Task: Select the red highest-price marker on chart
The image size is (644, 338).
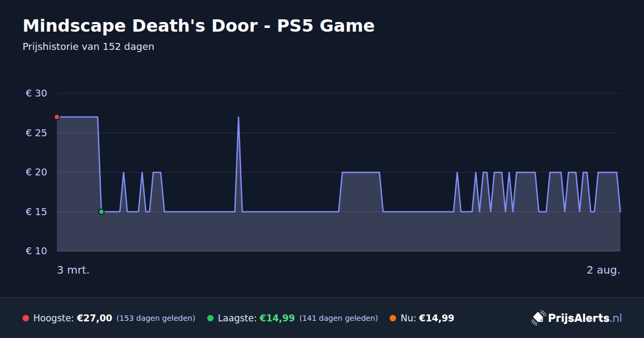Action: click(x=57, y=117)
